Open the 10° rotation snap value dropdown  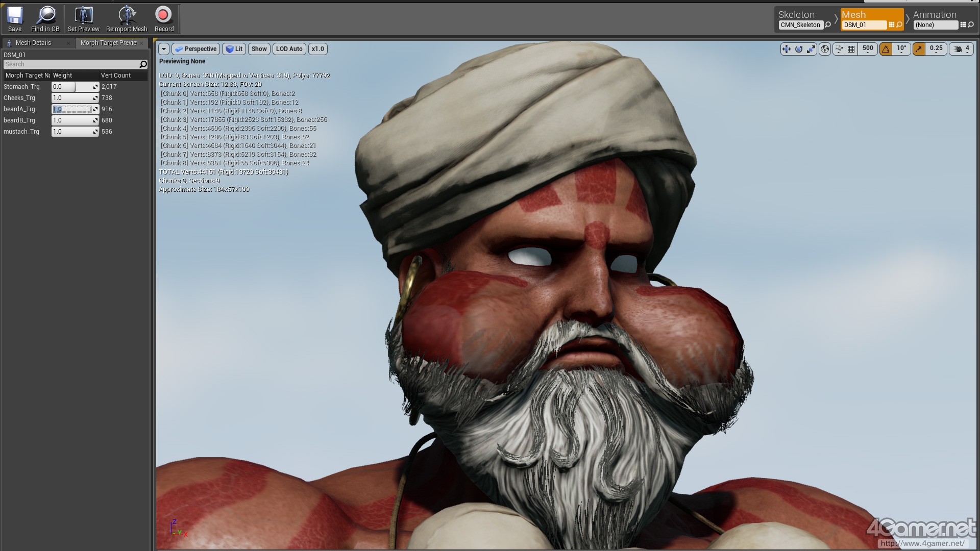(902, 49)
